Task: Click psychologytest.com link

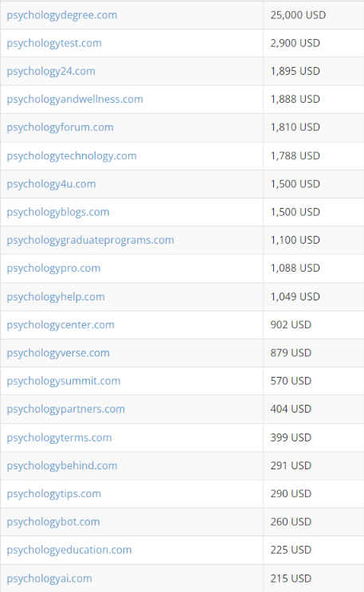Action: tap(54, 43)
